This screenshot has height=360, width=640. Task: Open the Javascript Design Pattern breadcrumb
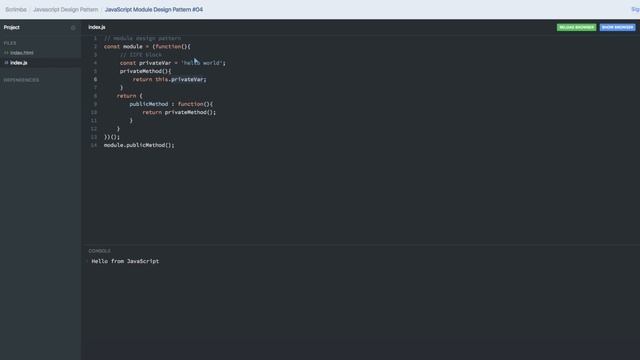pyautogui.click(x=66, y=9)
